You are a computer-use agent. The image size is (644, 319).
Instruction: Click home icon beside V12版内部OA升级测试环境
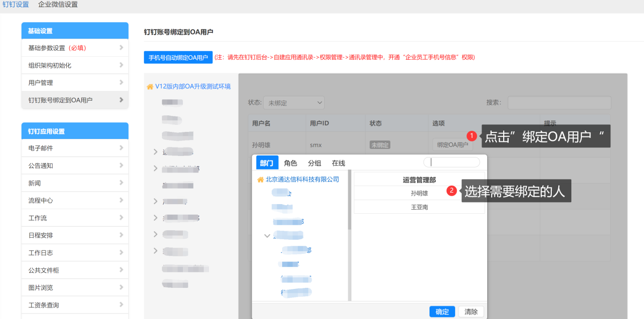click(x=150, y=87)
